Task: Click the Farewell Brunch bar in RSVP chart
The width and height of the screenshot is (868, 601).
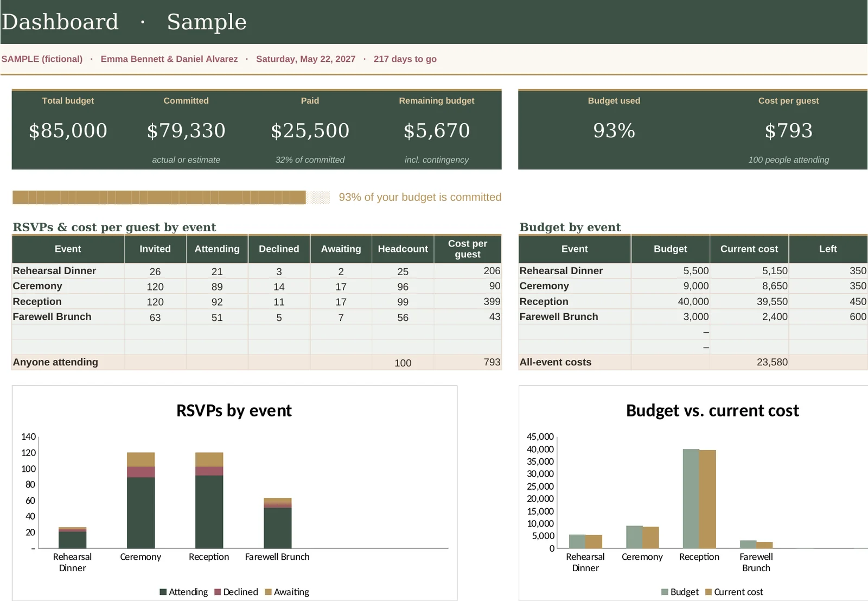Action: point(277,523)
